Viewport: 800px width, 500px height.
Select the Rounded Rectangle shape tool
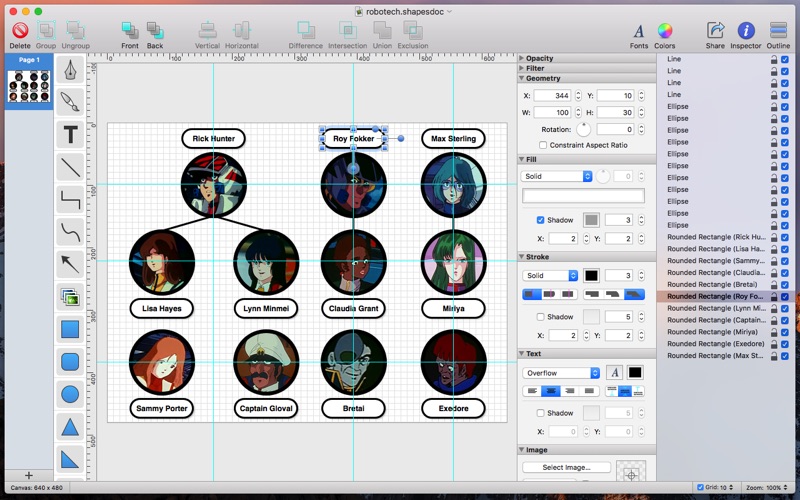[70, 362]
